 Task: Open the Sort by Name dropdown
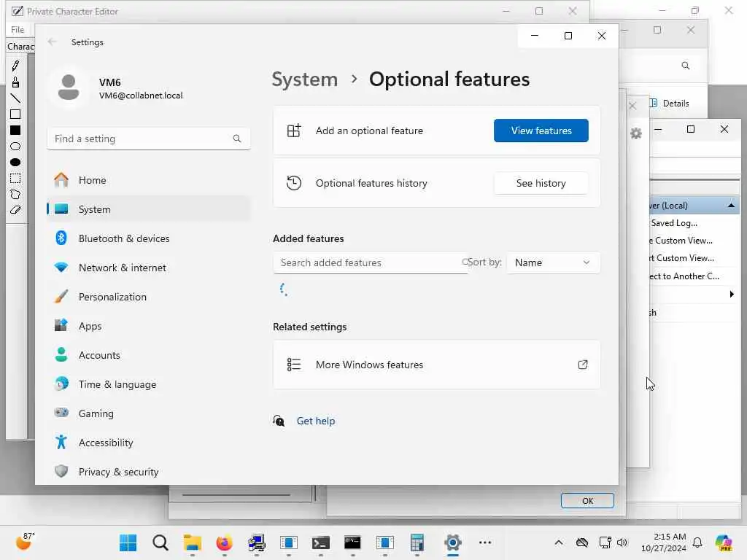553,262
